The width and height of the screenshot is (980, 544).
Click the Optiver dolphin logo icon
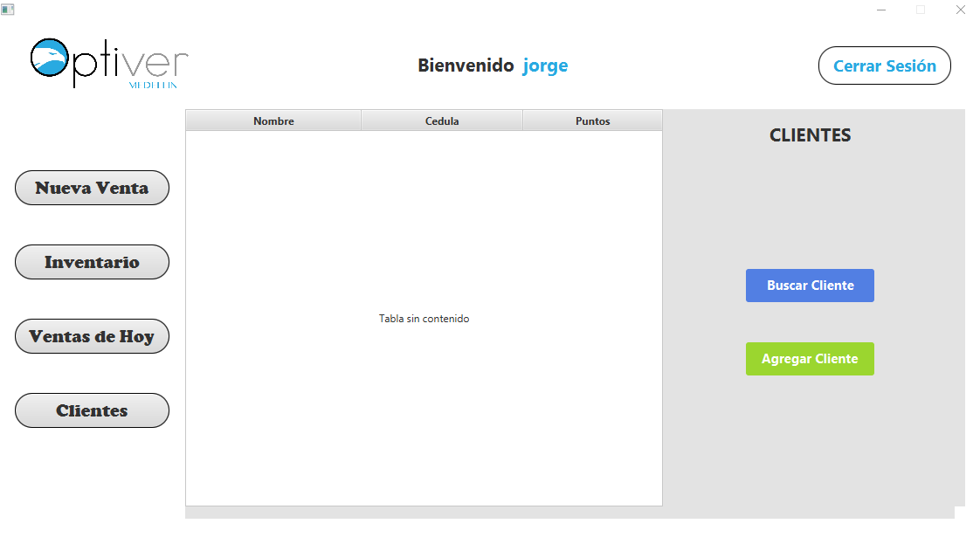click(50, 59)
